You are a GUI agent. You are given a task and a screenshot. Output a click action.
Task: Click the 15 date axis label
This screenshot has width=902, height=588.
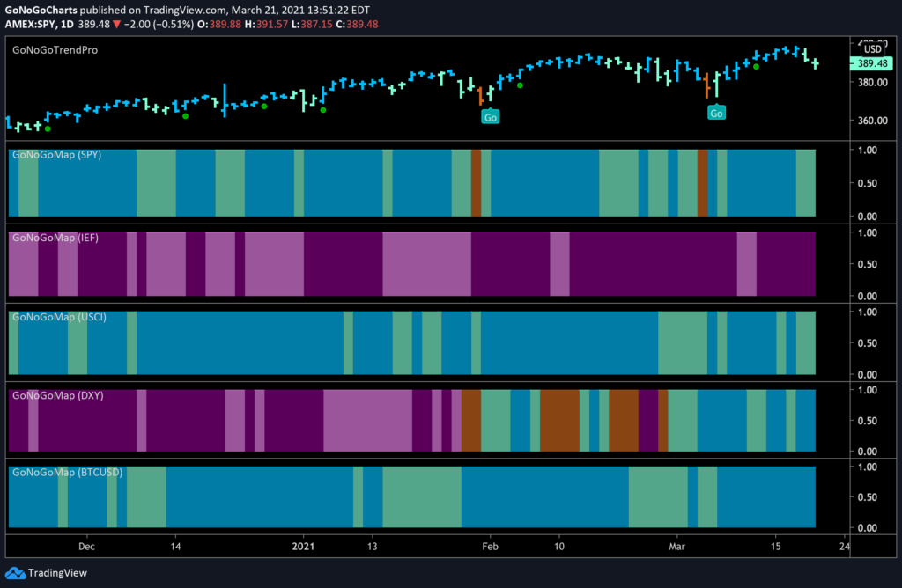(775, 546)
